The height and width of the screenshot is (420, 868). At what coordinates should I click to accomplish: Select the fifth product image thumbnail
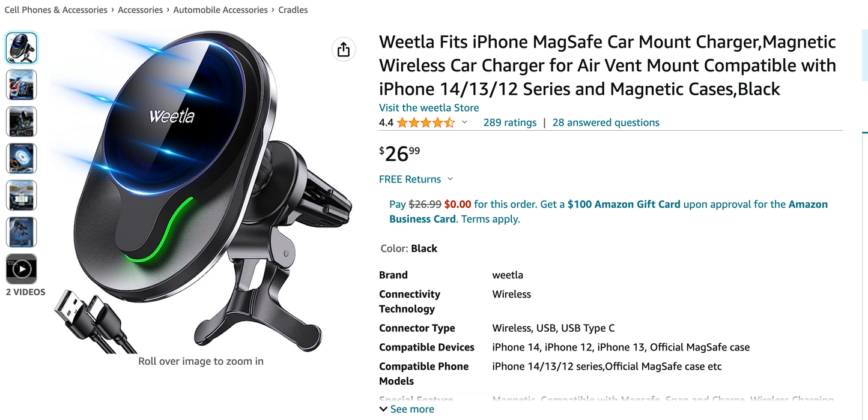coord(22,195)
